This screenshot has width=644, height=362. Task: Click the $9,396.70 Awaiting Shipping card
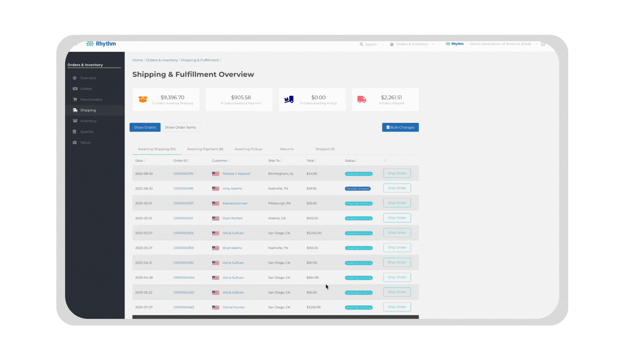[166, 100]
